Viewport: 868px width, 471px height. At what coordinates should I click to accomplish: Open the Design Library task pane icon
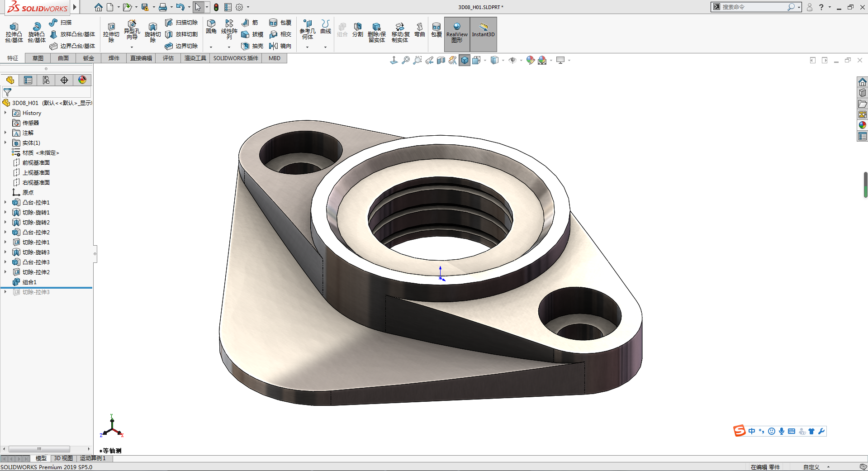863,93
